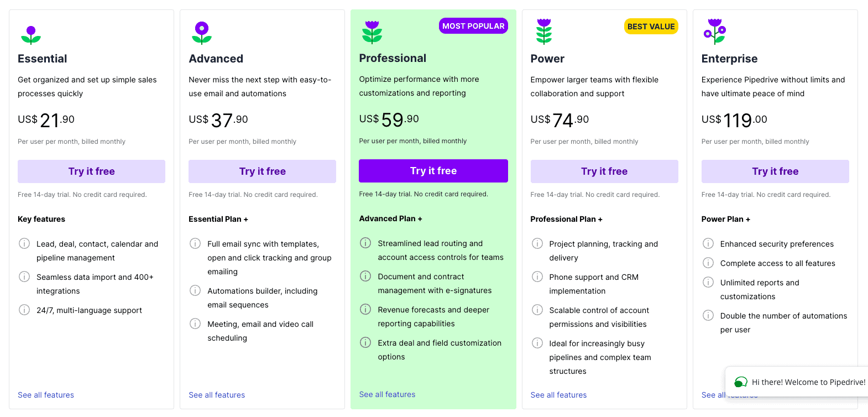The image size is (868, 417).
Task: Click the info icon beside Revenue forecasts feature
Action: (365, 309)
